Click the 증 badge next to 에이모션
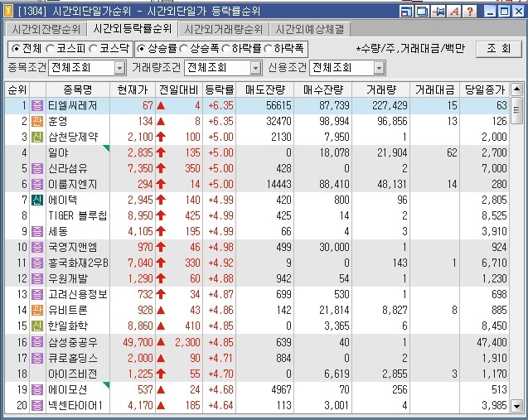 coord(37,389)
